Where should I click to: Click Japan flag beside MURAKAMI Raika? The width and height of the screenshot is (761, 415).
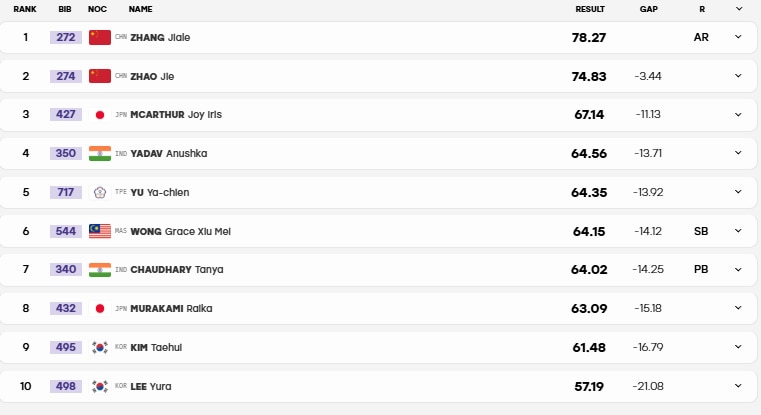click(99, 308)
